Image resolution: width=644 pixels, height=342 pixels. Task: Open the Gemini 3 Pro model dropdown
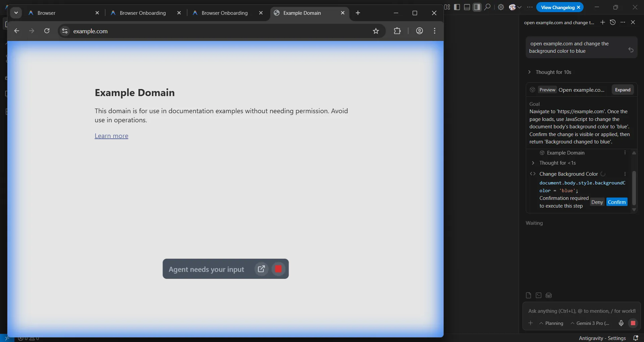(590, 323)
